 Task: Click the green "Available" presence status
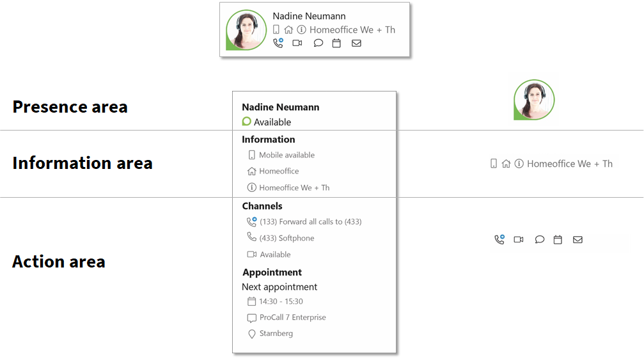pyautogui.click(x=272, y=122)
